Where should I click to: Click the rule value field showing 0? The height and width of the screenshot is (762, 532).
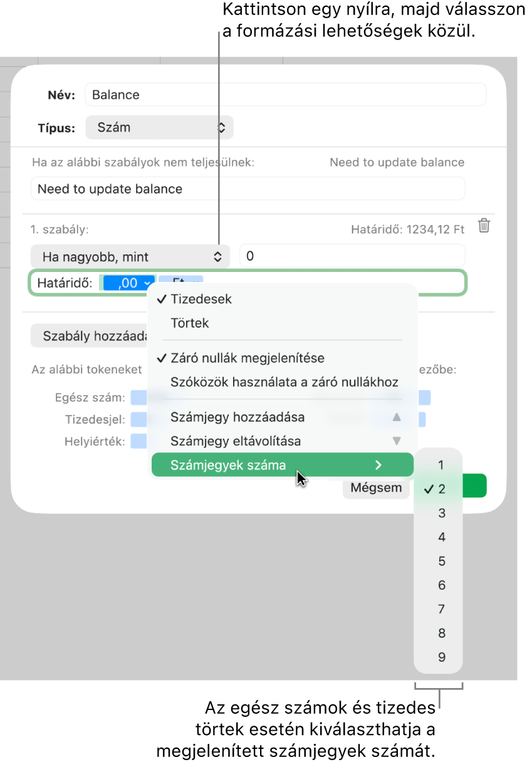tap(353, 256)
